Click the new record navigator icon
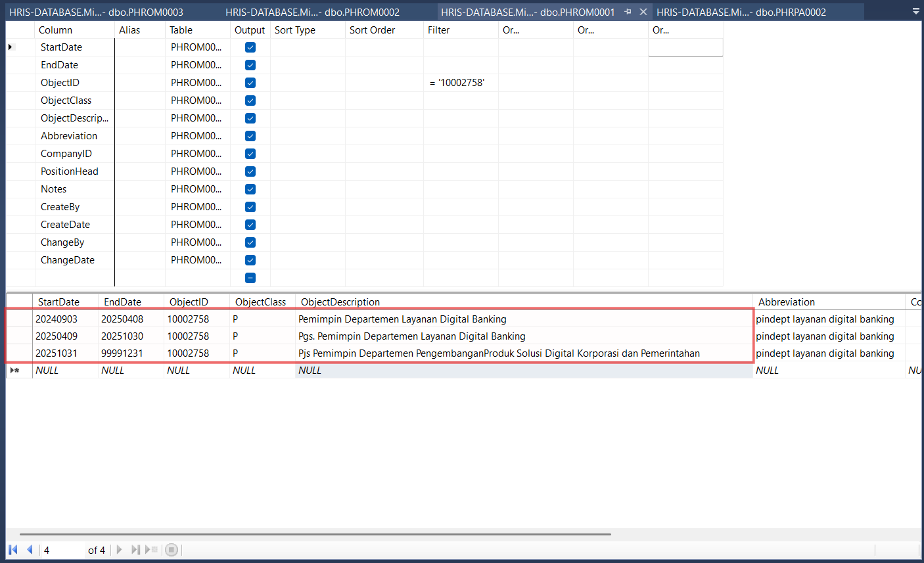Screen dimensions: 924x563 click(x=152, y=550)
